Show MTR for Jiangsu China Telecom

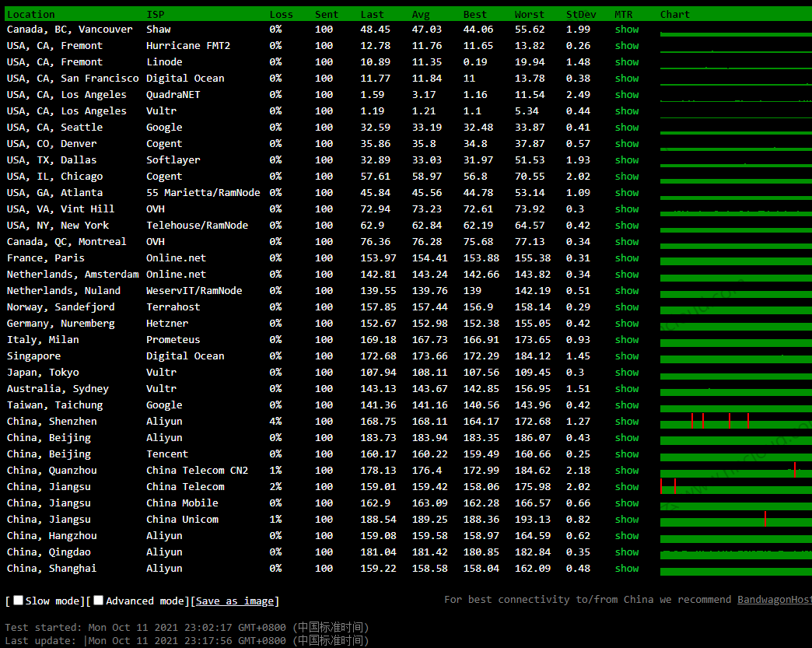pos(627,486)
